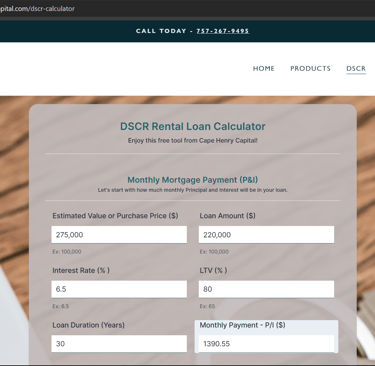Select 'Enjoy this free tool from Cape Henry Capital!' text

pyautogui.click(x=193, y=140)
